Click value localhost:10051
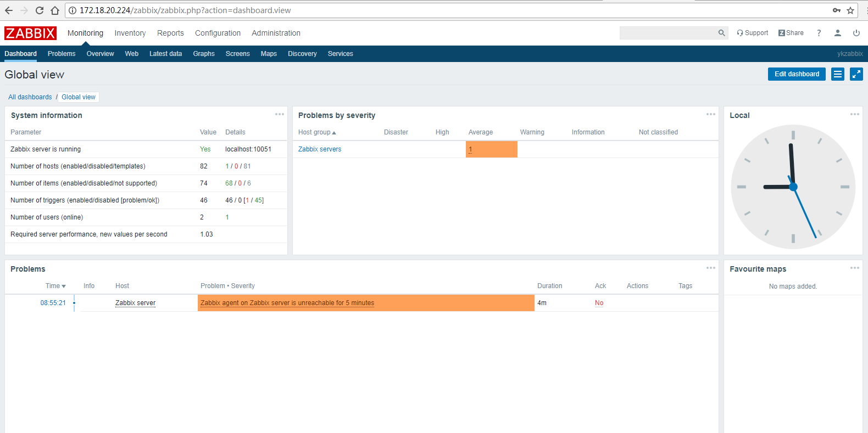The image size is (868, 433). 248,149
